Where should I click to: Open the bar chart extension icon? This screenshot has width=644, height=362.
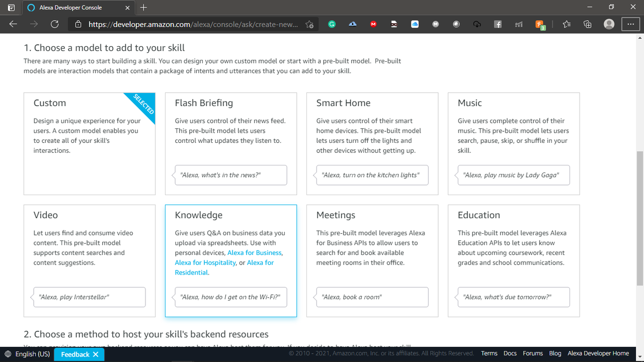coord(518,24)
